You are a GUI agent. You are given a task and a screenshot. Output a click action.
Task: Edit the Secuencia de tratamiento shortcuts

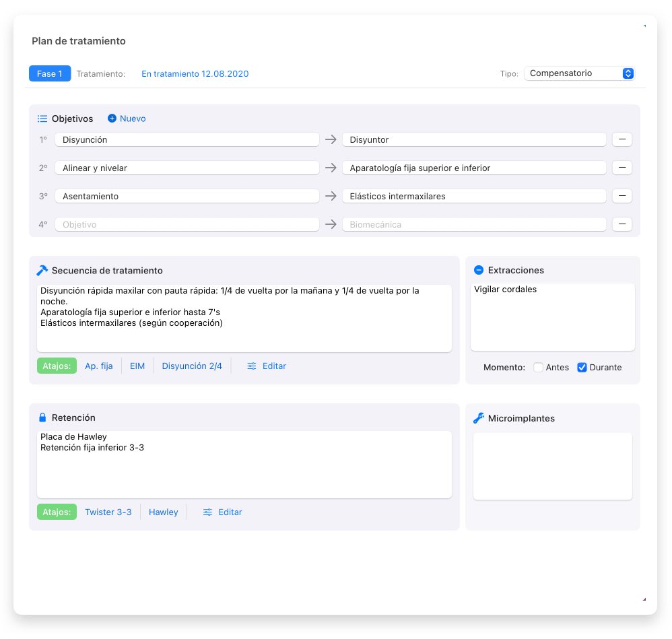pos(267,366)
